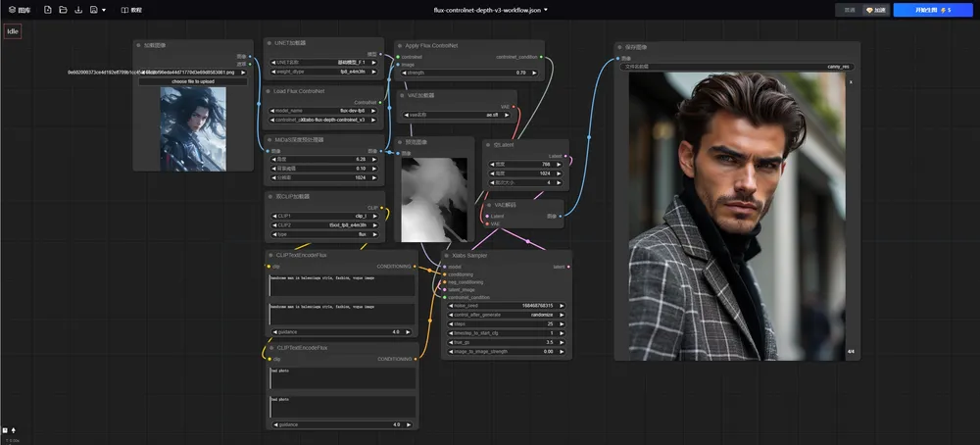Collapse the MiDaS深度预处理器 node via dot
Screen dimensions: 980x445
tap(269, 140)
